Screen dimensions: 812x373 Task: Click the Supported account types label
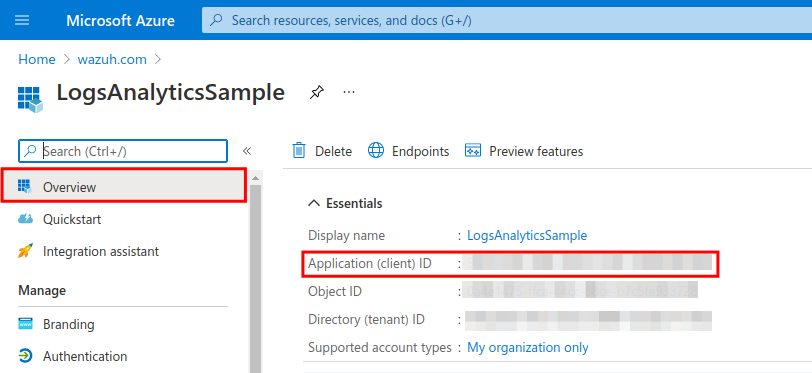[x=380, y=348]
